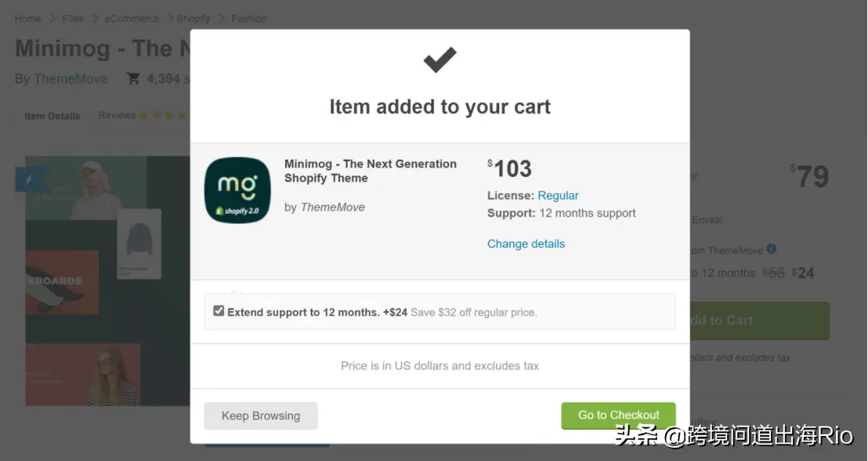Click the Minimog Shopify 2.0 logo icon
Screen dimensions: 868x461
coord(237,190)
